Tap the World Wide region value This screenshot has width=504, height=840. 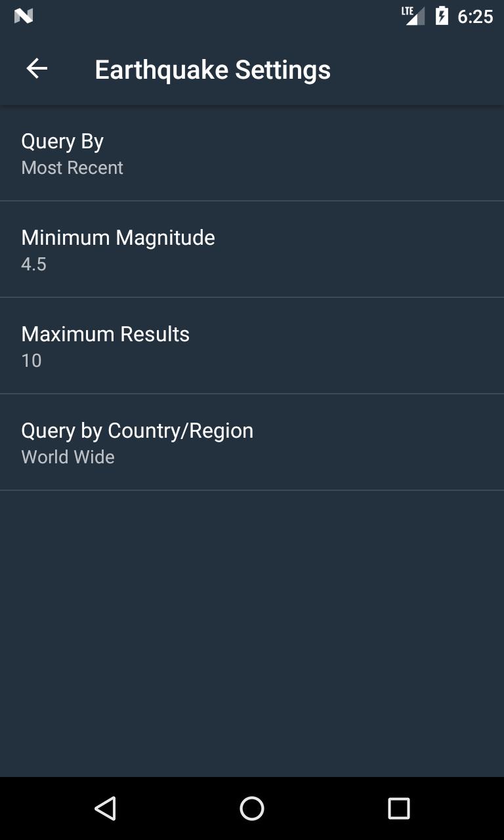point(68,457)
